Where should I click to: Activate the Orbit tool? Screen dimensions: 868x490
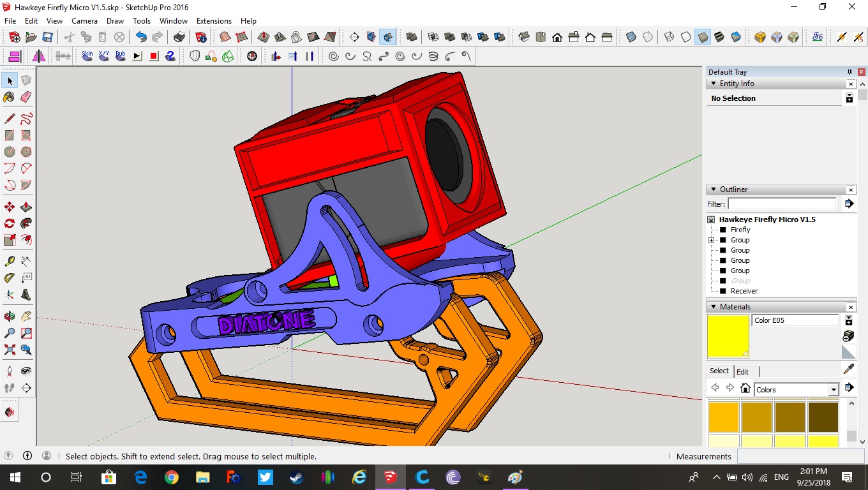(10, 316)
